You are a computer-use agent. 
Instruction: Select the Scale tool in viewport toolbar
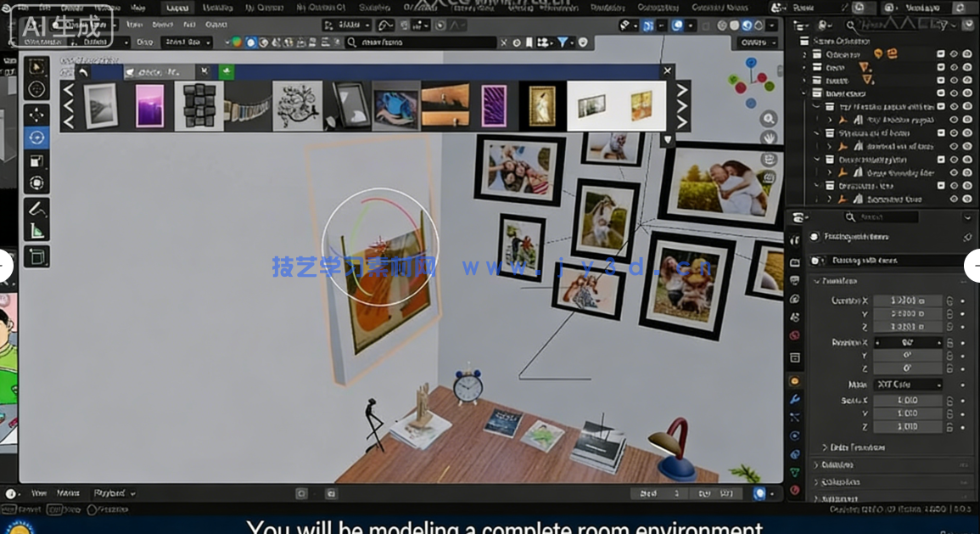[36, 161]
